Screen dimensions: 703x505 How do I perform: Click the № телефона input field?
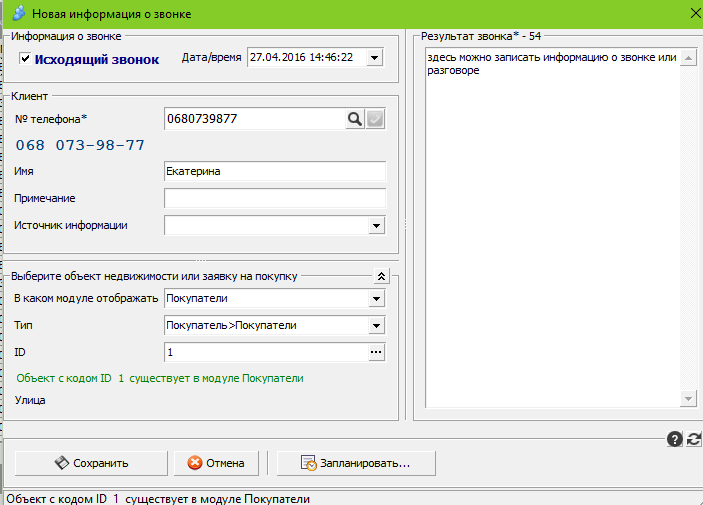pyautogui.click(x=254, y=119)
